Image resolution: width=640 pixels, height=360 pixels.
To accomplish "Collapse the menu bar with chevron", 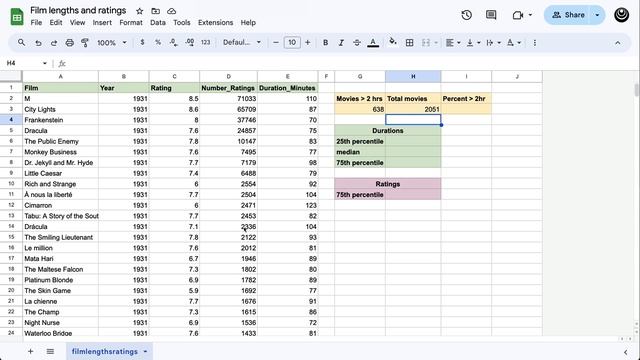I will coord(618,43).
